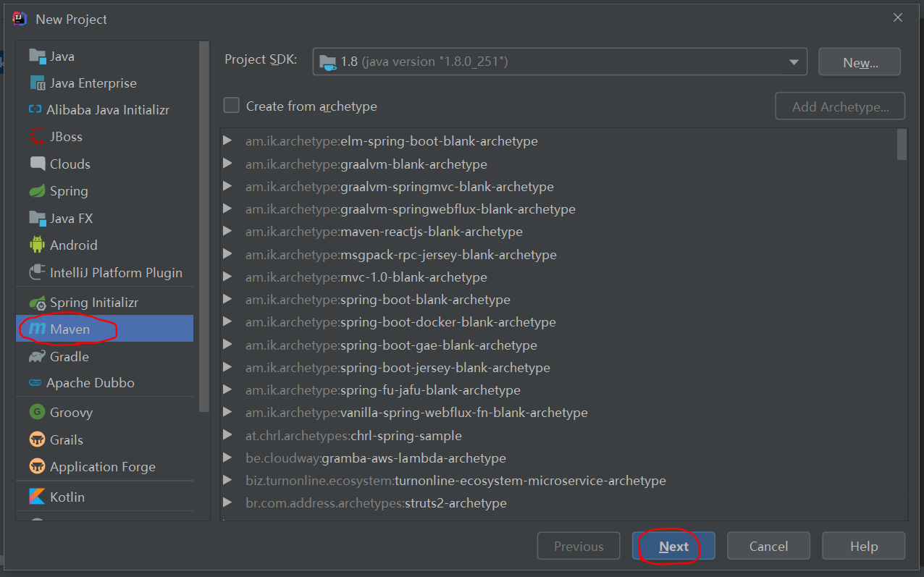
Task: Select the JBoss icon in sidebar
Action: 37,137
